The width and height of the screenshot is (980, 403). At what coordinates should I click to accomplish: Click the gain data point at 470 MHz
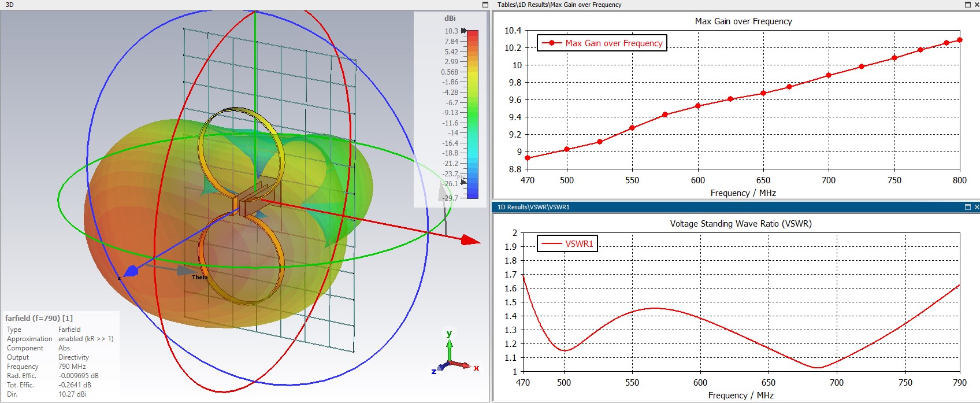[x=527, y=158]
